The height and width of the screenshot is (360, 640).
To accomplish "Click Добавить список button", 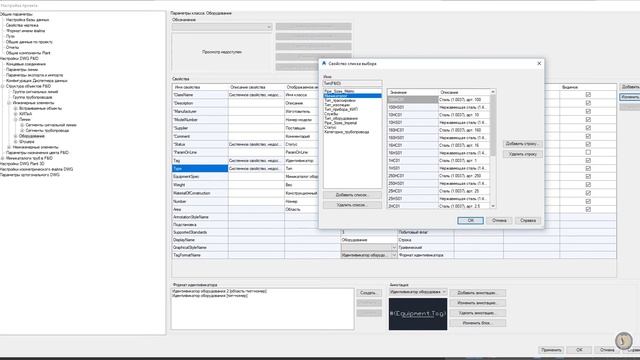I will click(352, 195).
